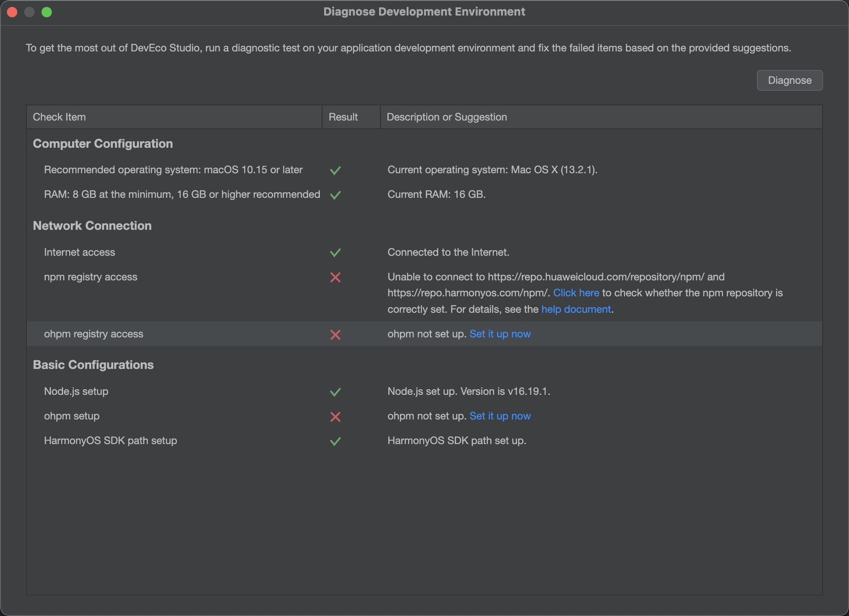Select 'HarmonyOS SDK path setup' check item
Viewport: 849px width, 616px height.
[111, 441]
